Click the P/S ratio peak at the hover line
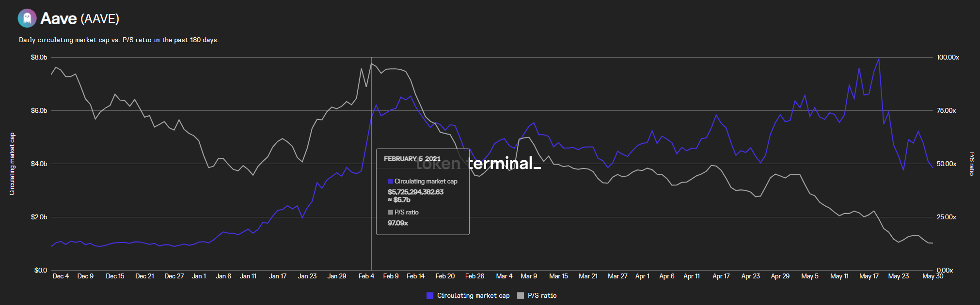The image size is (980, 305). [x=371, y=63]
